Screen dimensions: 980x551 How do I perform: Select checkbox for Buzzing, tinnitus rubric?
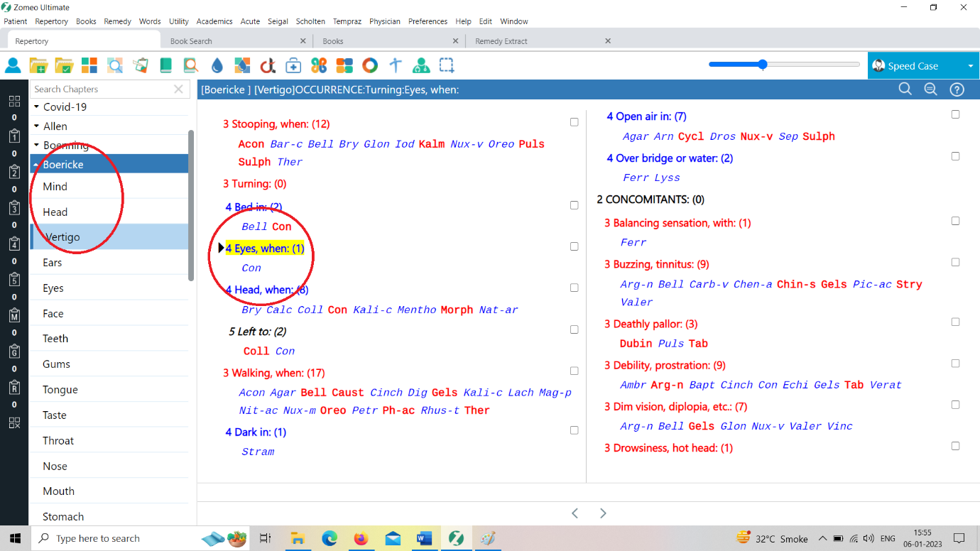tap(955, 262)
